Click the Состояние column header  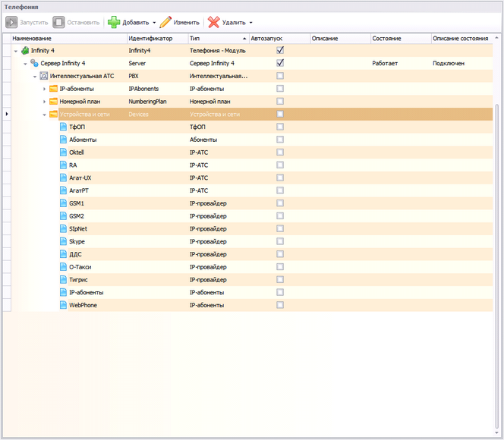pos(401,39)
